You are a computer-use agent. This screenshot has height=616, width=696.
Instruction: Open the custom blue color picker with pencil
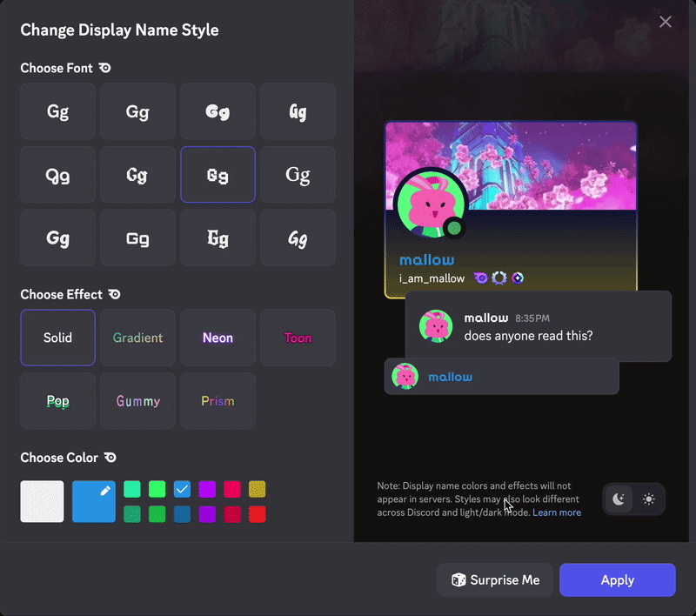[94, 501]
